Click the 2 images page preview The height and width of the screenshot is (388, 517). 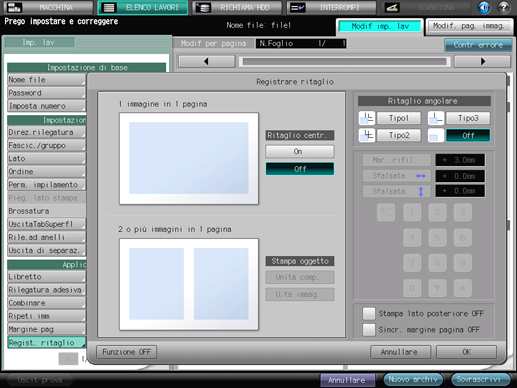[x=189, y=284]
